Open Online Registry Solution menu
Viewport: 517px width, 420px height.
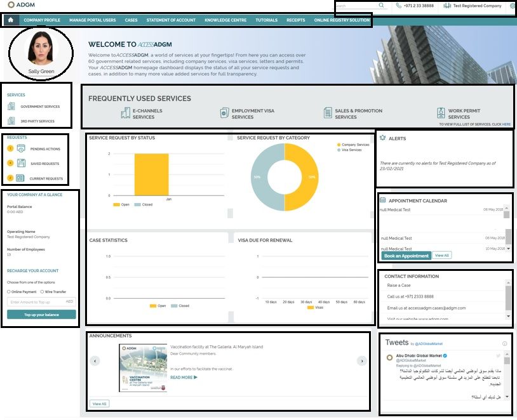[x=342, y=20]
